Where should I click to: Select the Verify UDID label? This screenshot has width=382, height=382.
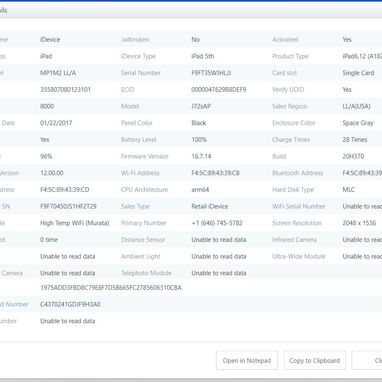point(288,89)
